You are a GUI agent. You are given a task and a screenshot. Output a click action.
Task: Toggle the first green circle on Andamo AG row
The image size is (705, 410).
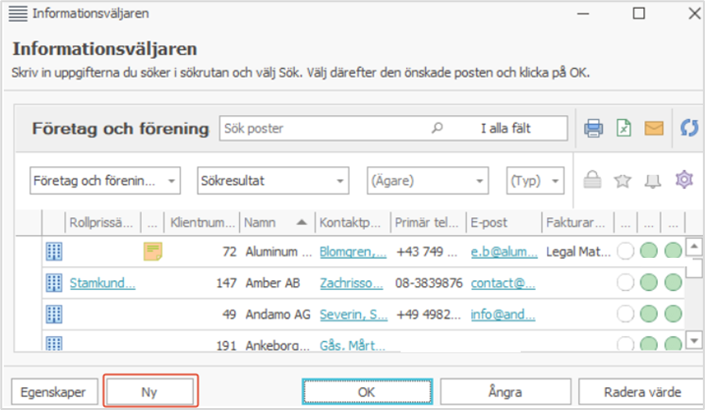(650, 314)
